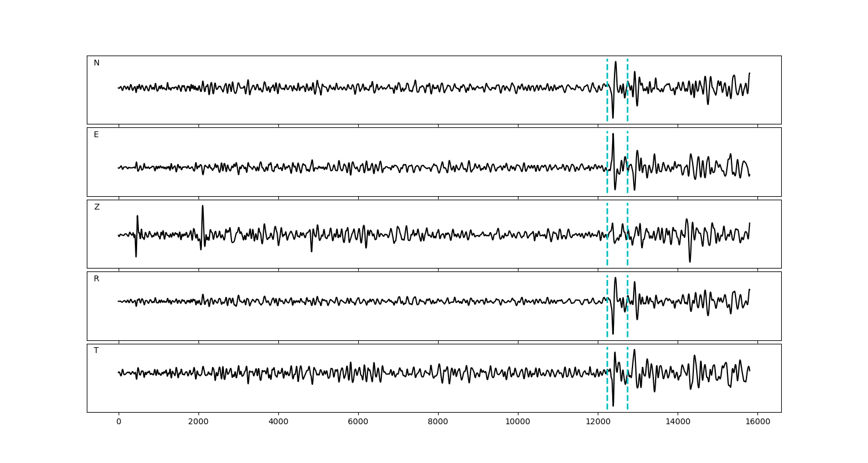Click the E channel label
The width and height of the screenshot is (868, 463).
point(97,135)
